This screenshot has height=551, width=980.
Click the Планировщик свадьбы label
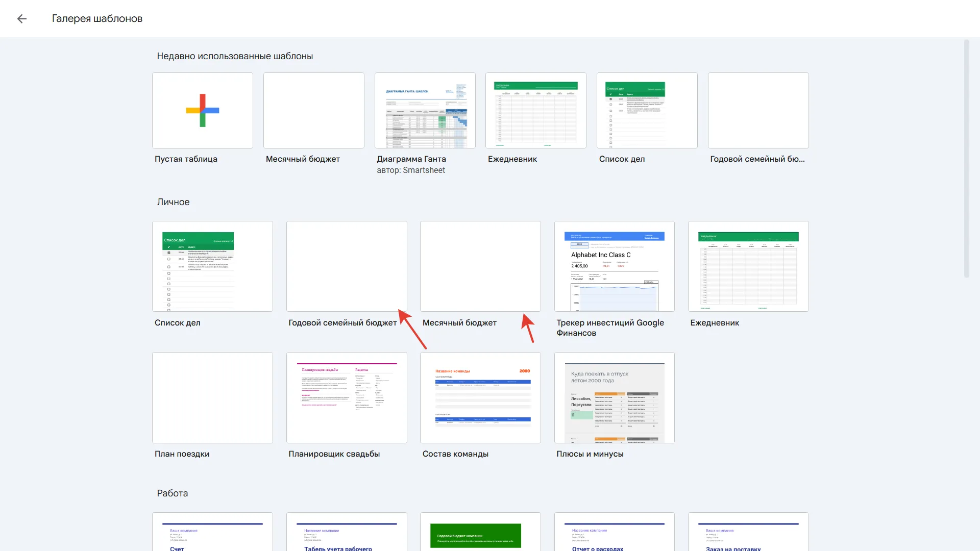point(334,454)
